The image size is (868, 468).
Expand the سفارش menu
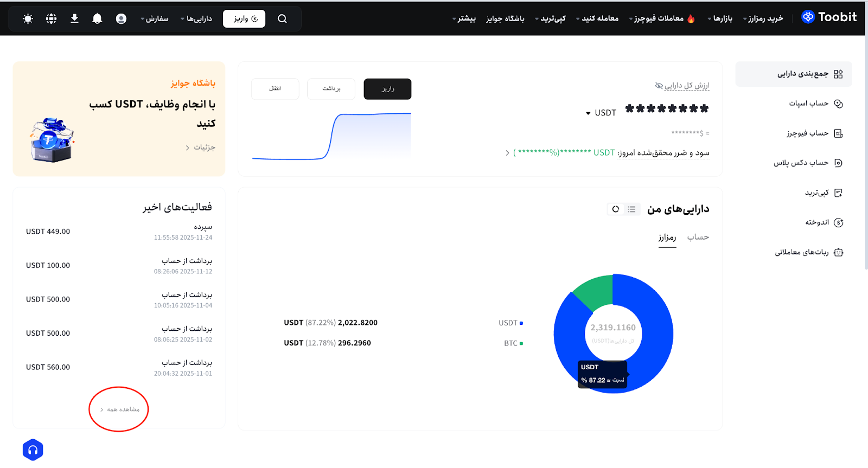coord(155,19)
